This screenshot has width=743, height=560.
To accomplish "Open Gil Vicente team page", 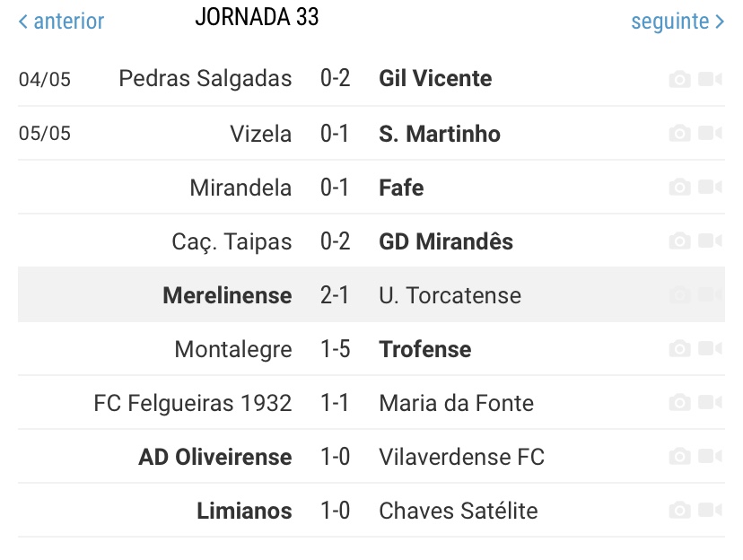I will [435, 78].
